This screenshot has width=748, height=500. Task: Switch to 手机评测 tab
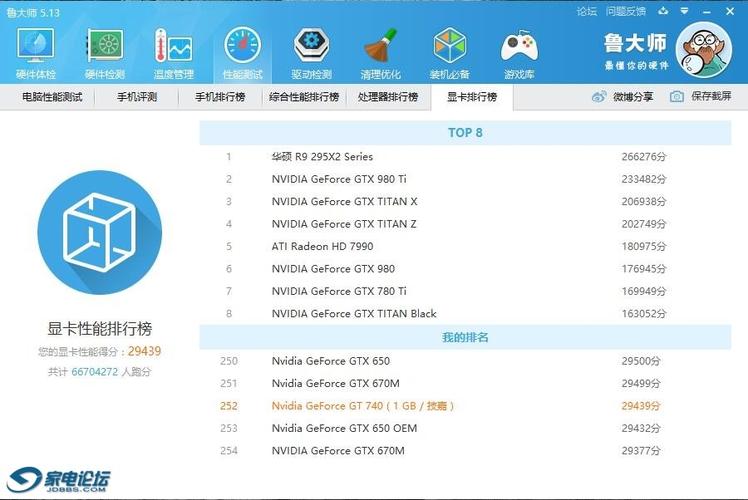[x=137, y=97]
